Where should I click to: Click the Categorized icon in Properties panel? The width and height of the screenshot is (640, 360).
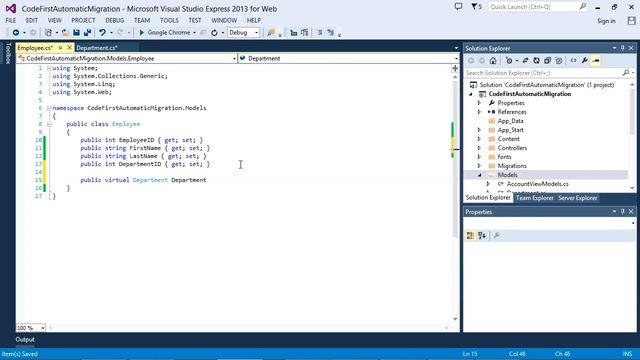470,236
